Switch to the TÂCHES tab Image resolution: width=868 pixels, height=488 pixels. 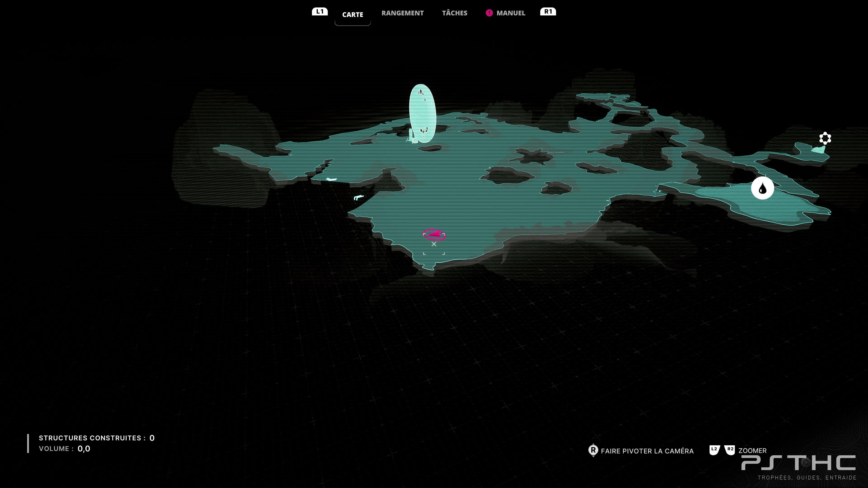point(455,13)
